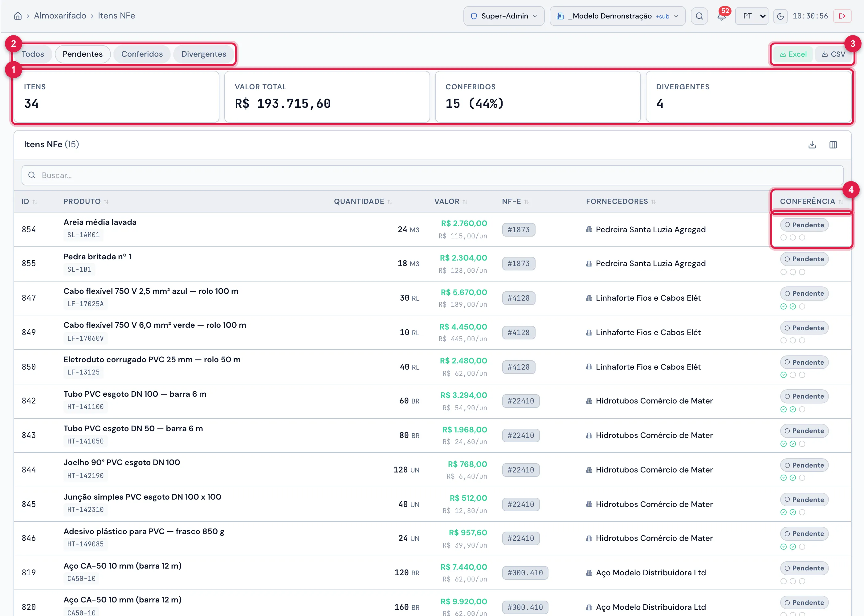Image resolution: width=864 pixels, height=616 pixels.
Task: Show the Todos filter tab
Action: 33,54
